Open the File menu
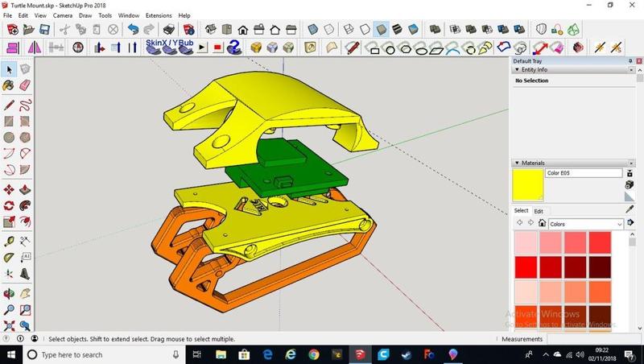The width and height of the screenshot is (644, 364). click(7, 15)
